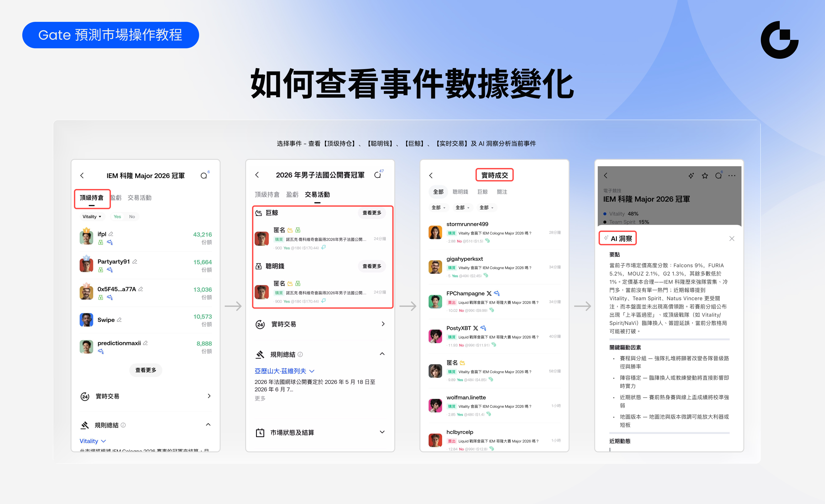Open comments icon with the 47 badge
Screen dimensions: 825x504
tap(378, 175)
